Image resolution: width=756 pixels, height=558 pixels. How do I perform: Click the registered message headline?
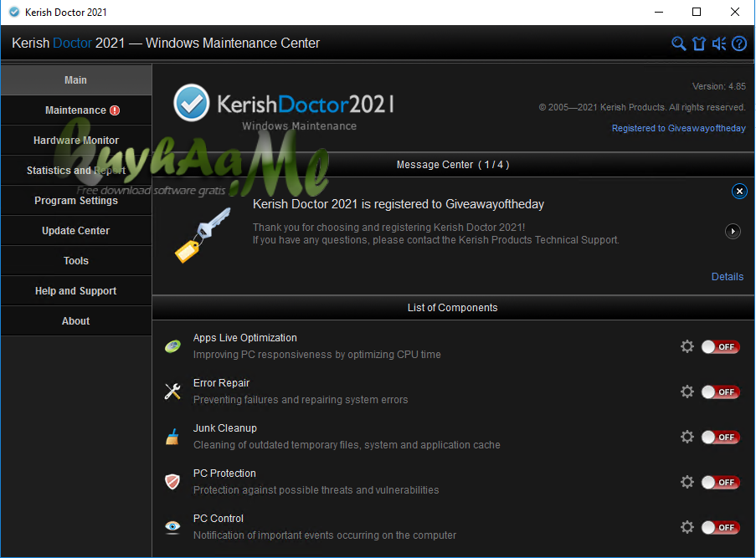coord(399,204)
